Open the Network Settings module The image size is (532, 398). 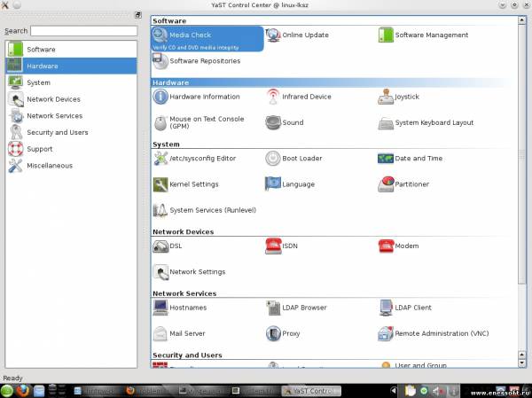[189, 272]
